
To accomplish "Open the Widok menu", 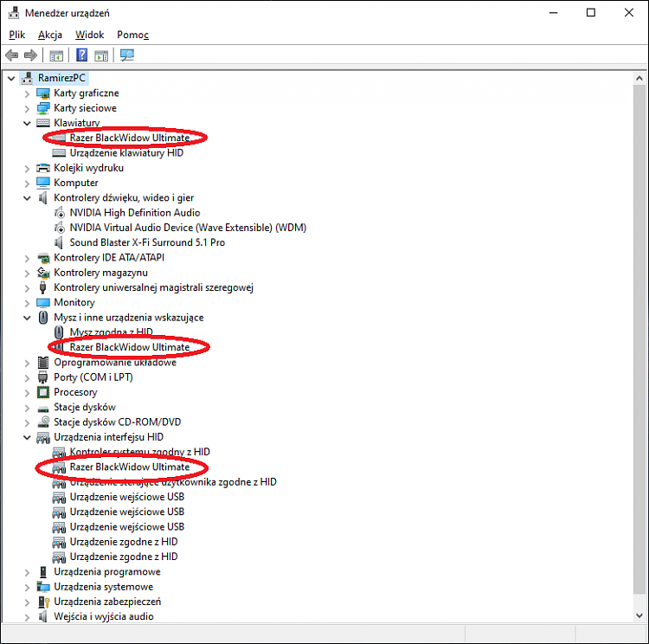I will [89, 35].
